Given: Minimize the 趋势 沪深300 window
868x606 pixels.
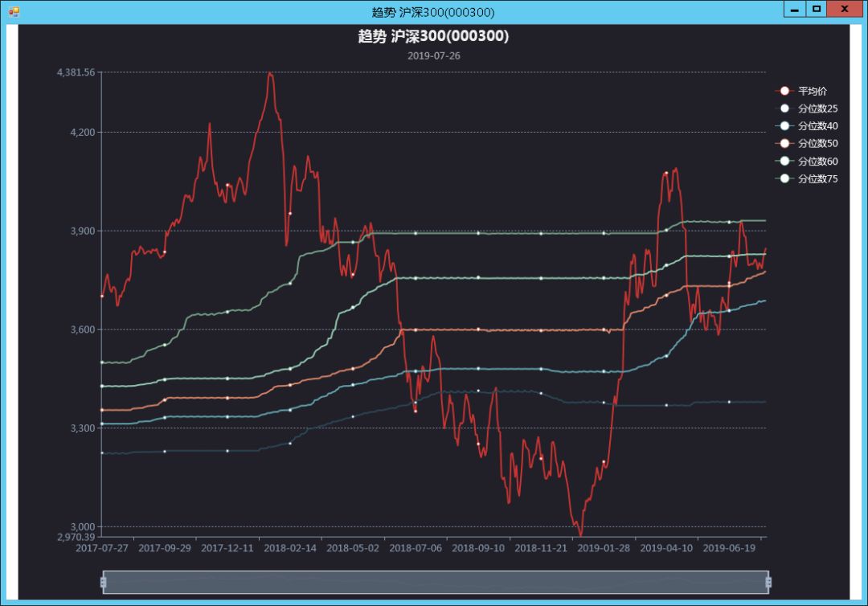Looking at the screenshot, I should click(x=794, y=9).
